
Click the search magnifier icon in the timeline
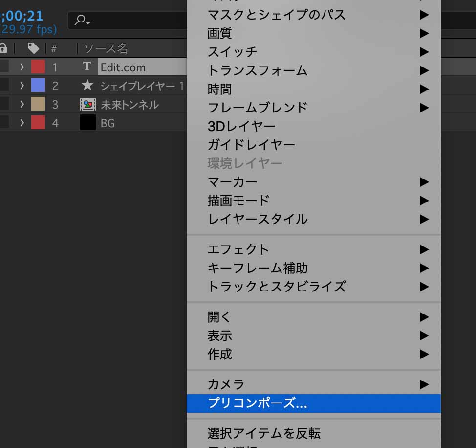[82, 21]
